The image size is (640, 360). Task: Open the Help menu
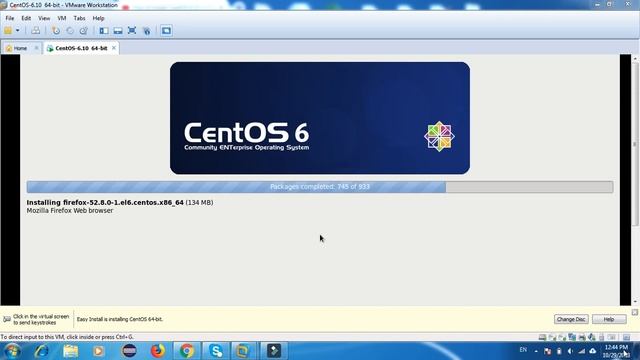98,18
